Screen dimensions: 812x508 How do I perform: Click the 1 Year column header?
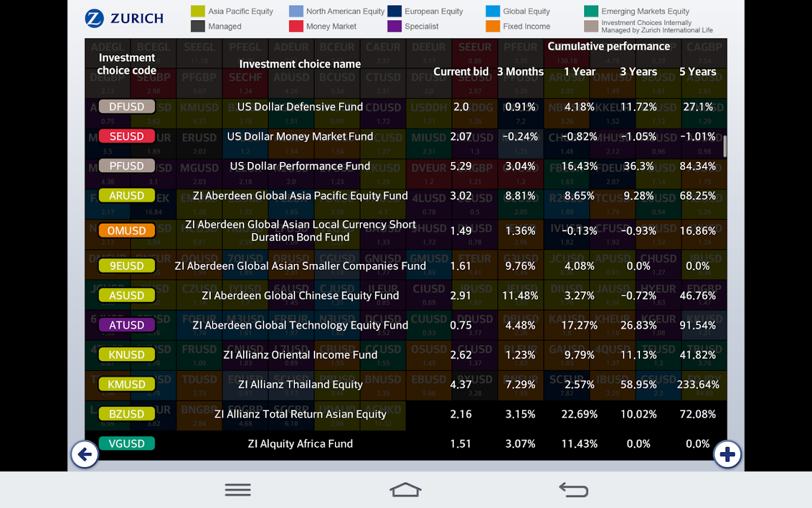tap(580, 72)
